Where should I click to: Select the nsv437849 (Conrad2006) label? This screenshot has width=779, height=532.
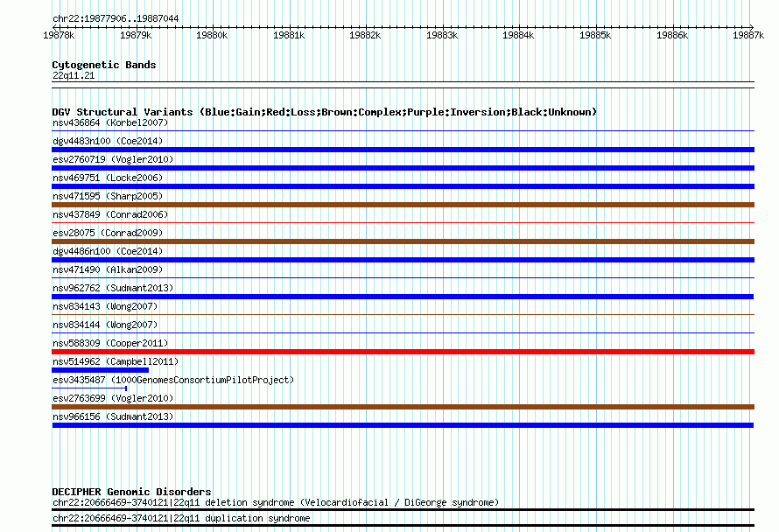click(x=110, y=214)
